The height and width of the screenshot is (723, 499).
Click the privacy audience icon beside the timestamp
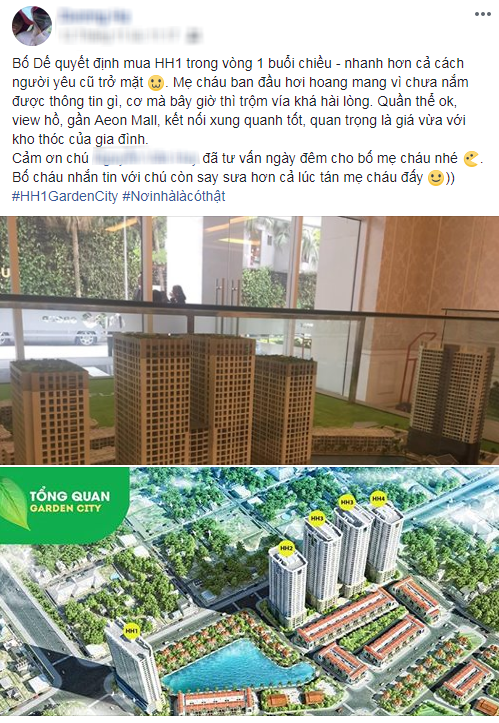pyautogui.click(x=196, y=35)
